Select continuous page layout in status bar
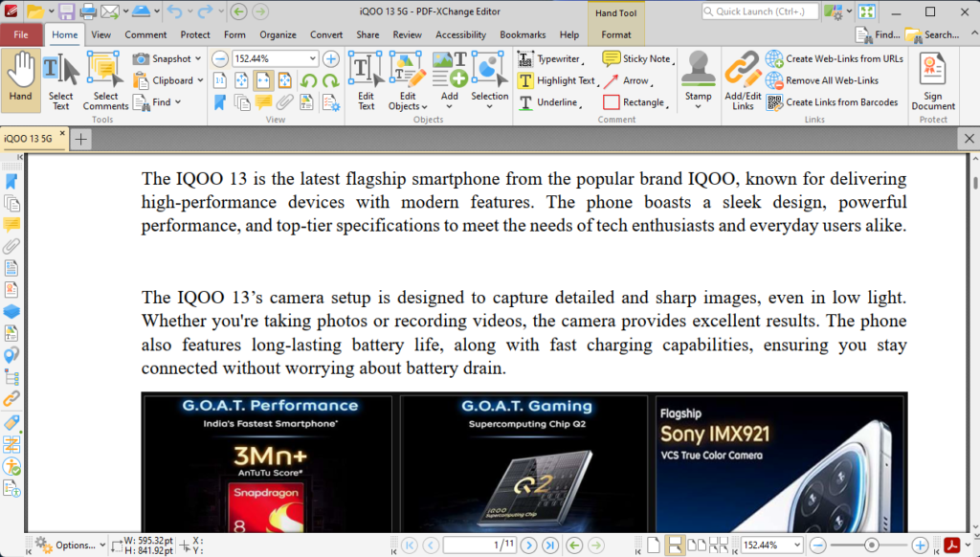The height and width of the screenshot is (557, 980). click(x=675, y=546)
